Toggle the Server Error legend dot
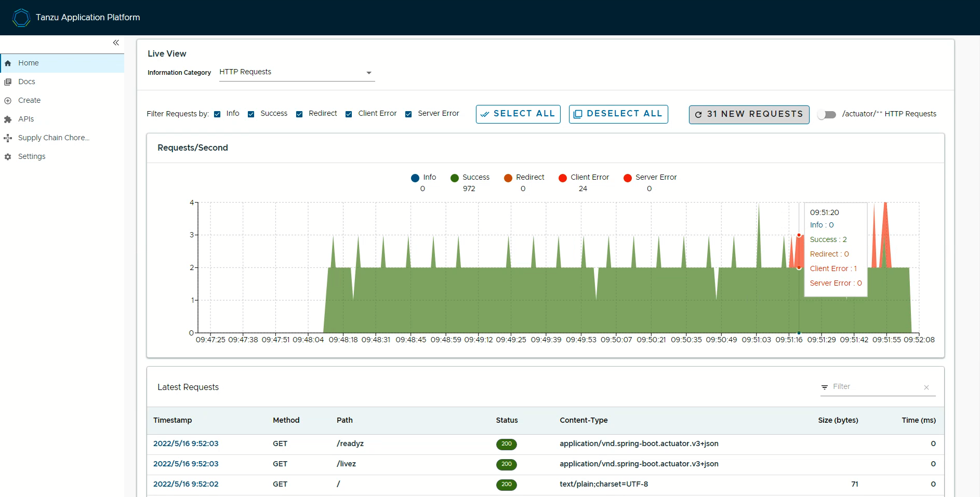 pos(628,178)
